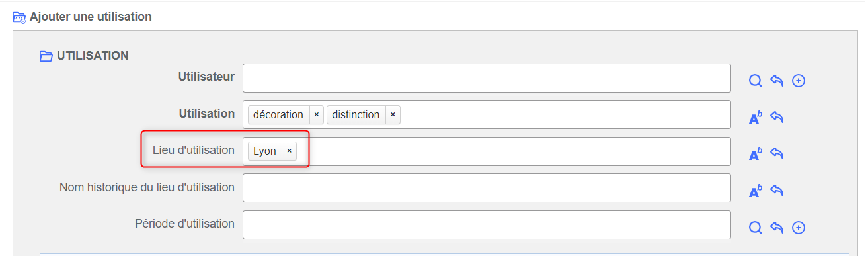This screenshot has height=256, width=868.
Task: Open thesaurus A-b icon for Lieu d'utilisation
Action: 756,154
